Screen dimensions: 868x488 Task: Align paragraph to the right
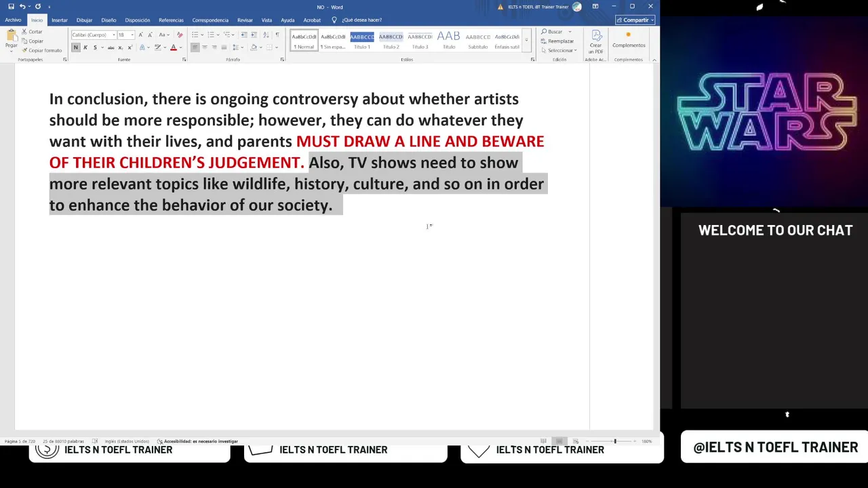click(214, 47)
